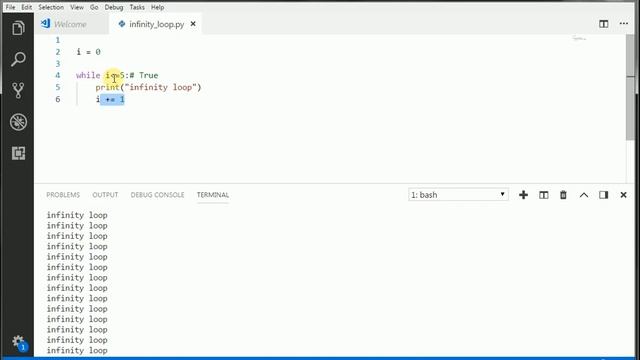Move panel to the right side
This screenshot has width=640, height=360.
603,195
